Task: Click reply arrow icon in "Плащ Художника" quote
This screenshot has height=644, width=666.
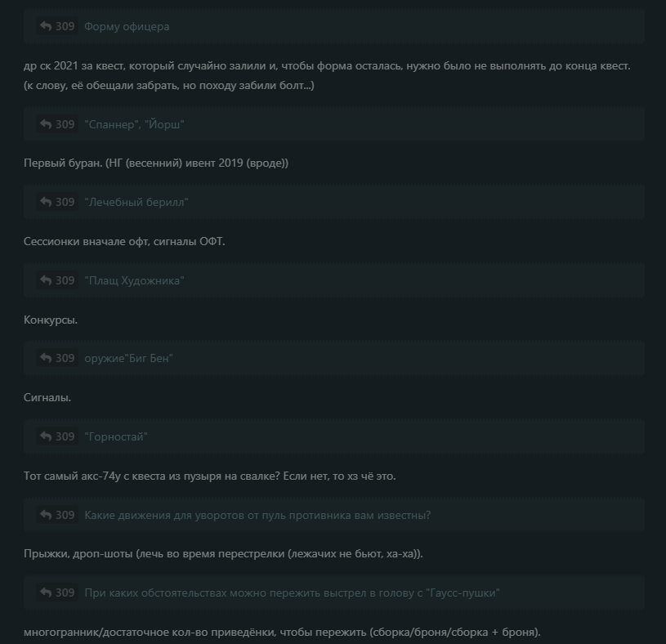Action: click(46, 280)
